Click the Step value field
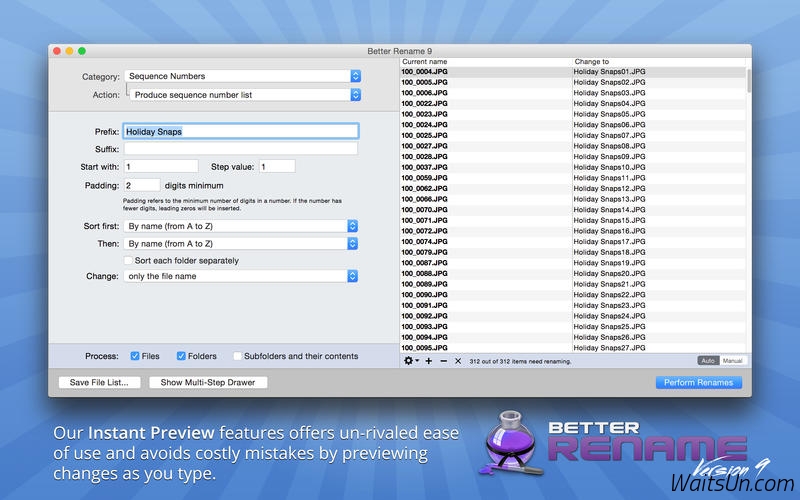 click(277, 167)
